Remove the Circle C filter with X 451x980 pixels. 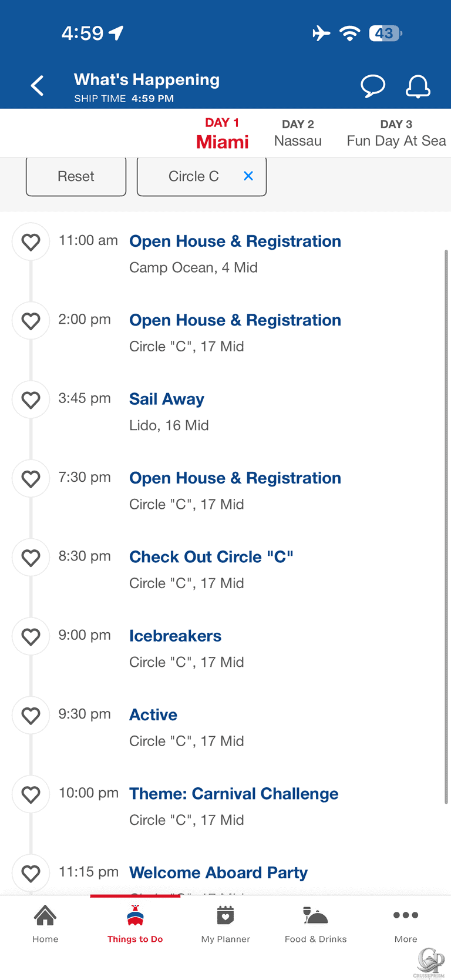coord(248,176)
